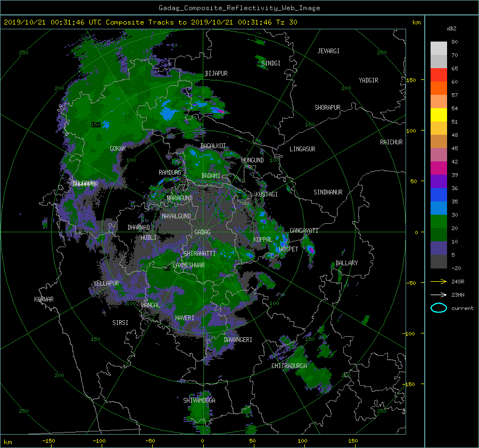This screenshot has height=448, width=479.
Task: Click the GANGAVATI city label
Action: pos(304,231)
